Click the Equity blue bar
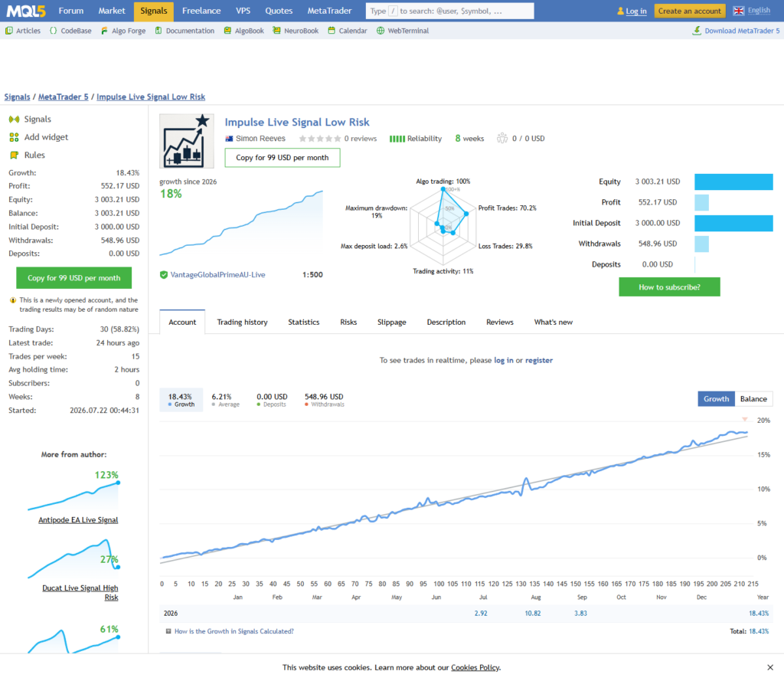Screen dimensions: 784x681 (733, 182)
